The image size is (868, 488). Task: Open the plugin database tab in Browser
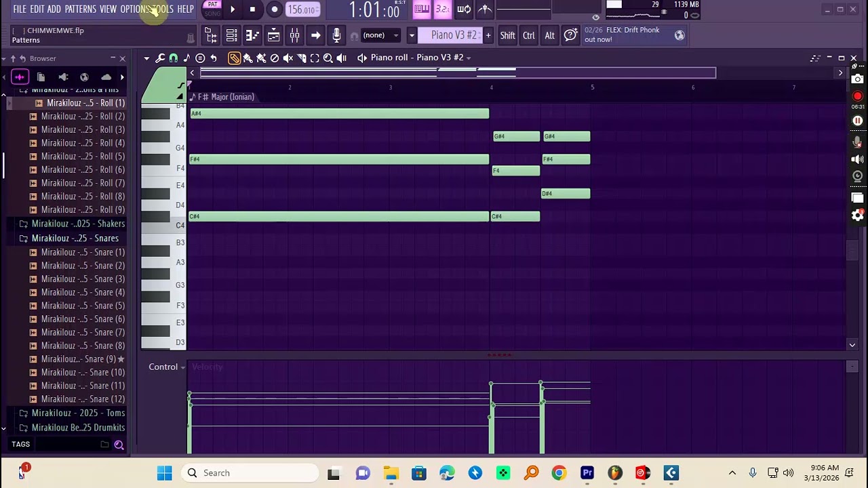(63, 77)
